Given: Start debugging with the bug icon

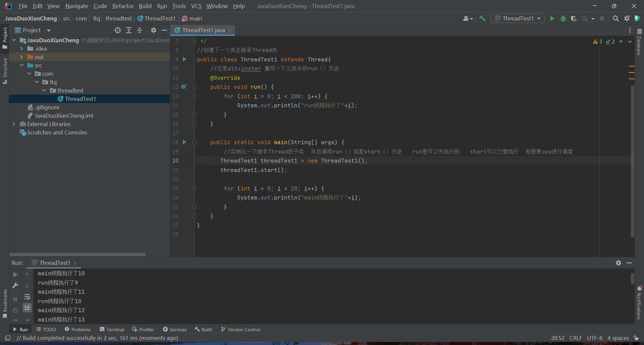Looking at the screenshot, I should pyautogui.click(x=563, y=18).
